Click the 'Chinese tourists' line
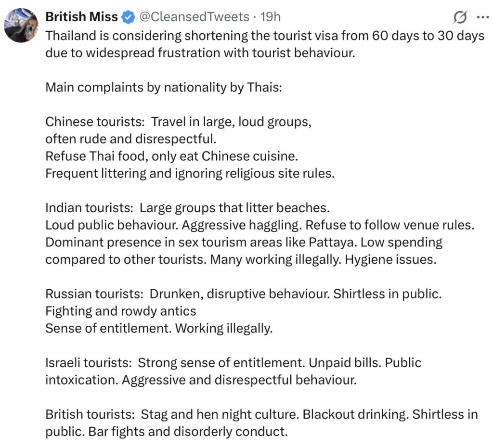The height and width of the screenshot is (448, 493). pyautogui.click(x=178, y=122)
